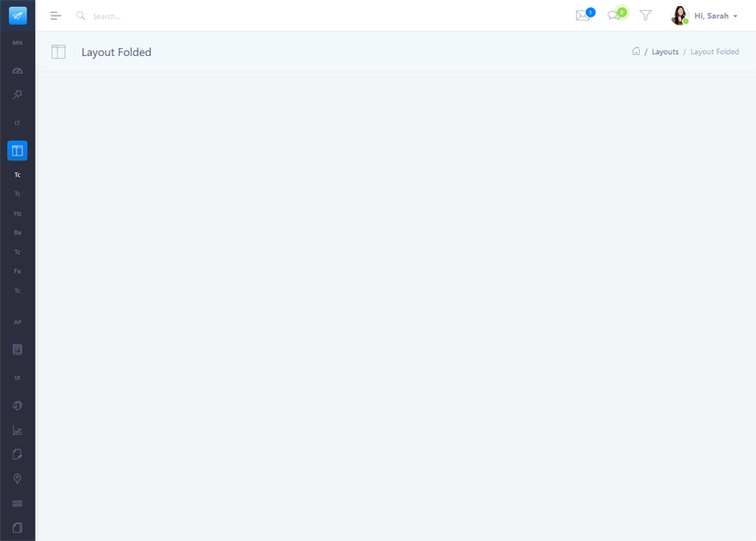This screenshot has width=756, height=541.
Task: Click the filter funnel icon
Action: click(646, 16)
